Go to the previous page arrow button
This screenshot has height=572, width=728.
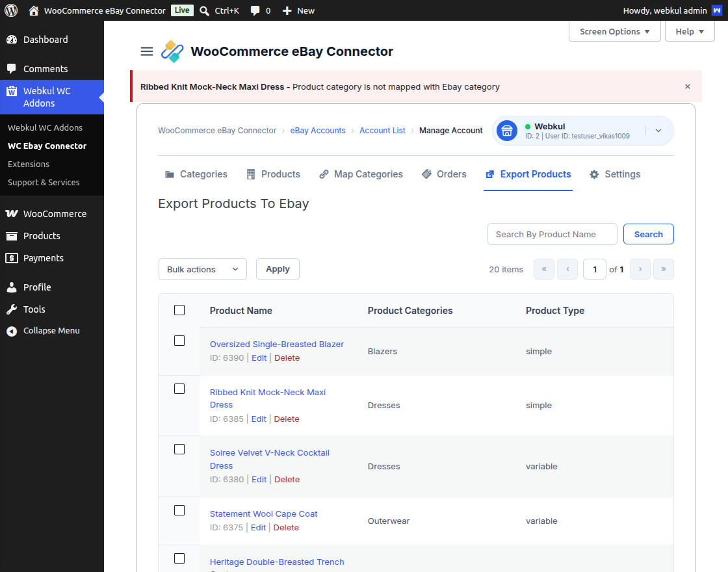pos(567,269)
